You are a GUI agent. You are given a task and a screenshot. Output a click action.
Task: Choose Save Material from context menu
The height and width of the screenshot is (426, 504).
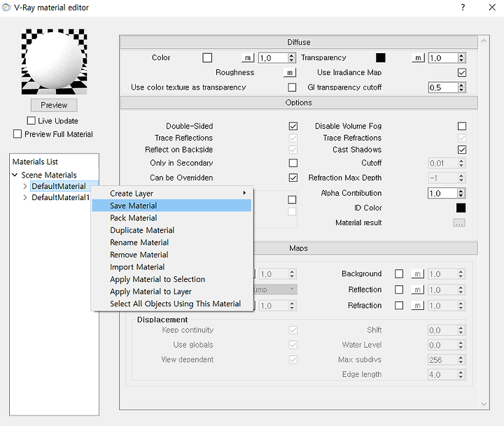[171, 206]
